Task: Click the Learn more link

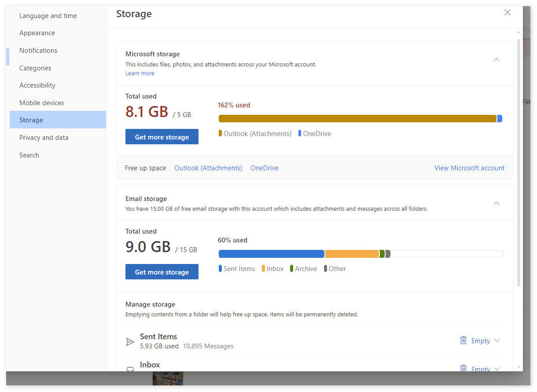Action: coord(140,73)
